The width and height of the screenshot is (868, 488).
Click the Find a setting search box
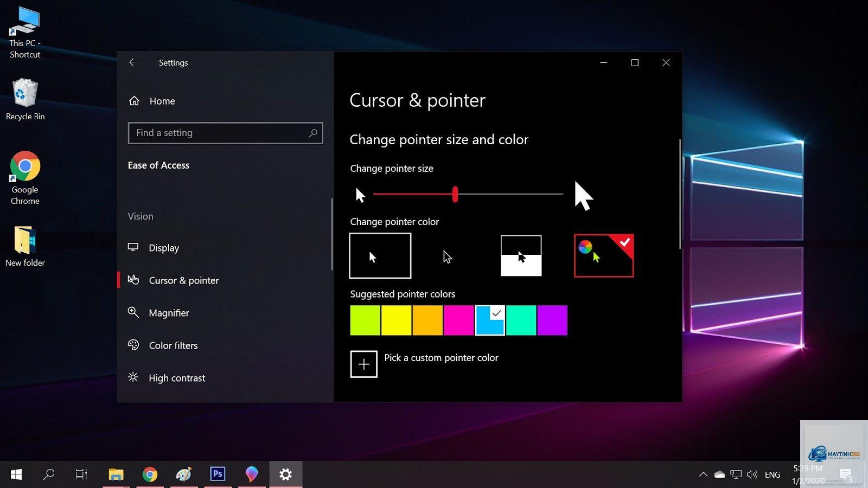point(225,133)
